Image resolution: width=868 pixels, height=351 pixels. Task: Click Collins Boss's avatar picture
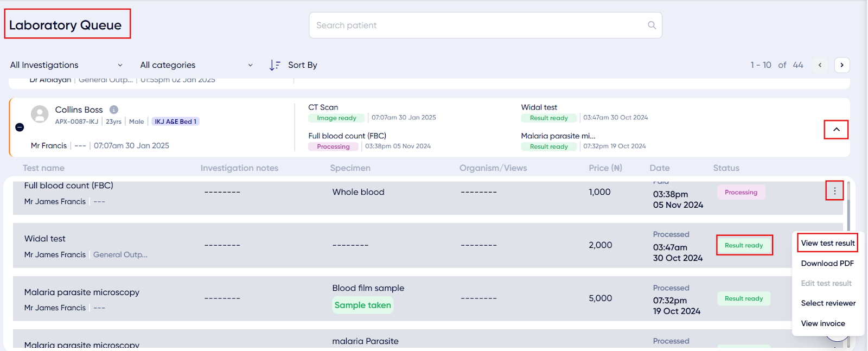tap(40, 114)
